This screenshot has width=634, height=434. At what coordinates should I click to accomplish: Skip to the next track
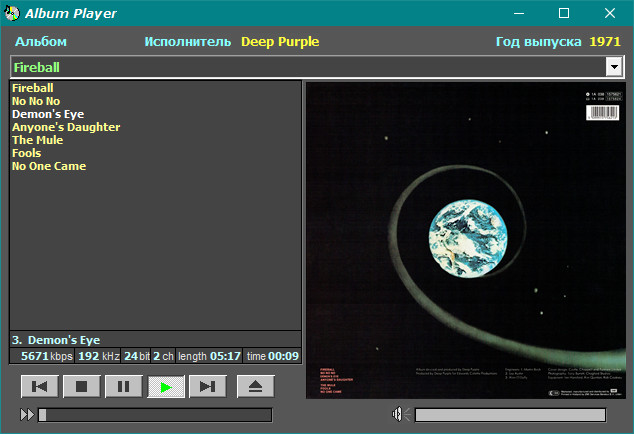coord(208,387)
